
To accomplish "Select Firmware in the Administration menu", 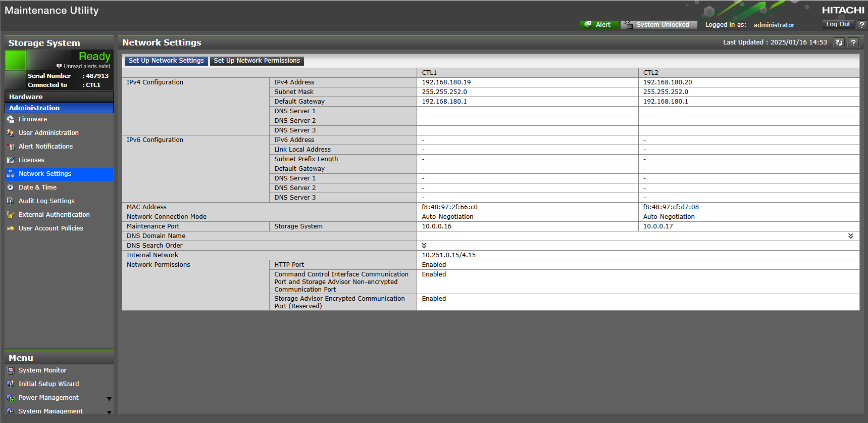I will (x=33, y=119).
